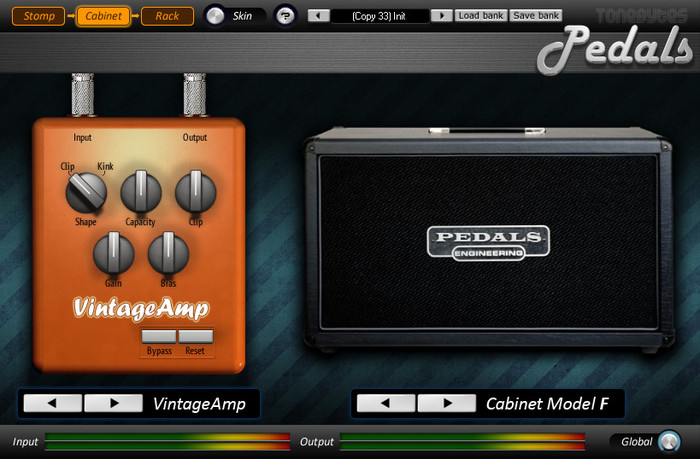Toggle the pedal Bypass switch
The image size is (700, 459).
click(159, 336)
